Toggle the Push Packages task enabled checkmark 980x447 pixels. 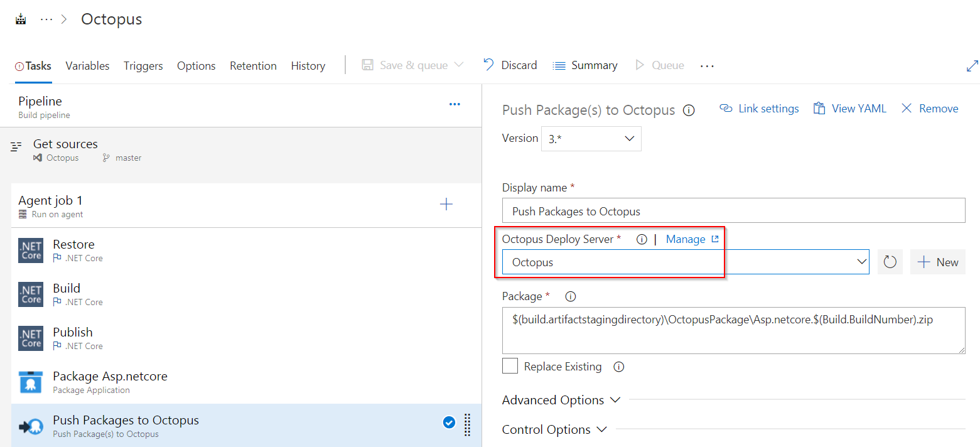tap(449, 423)
